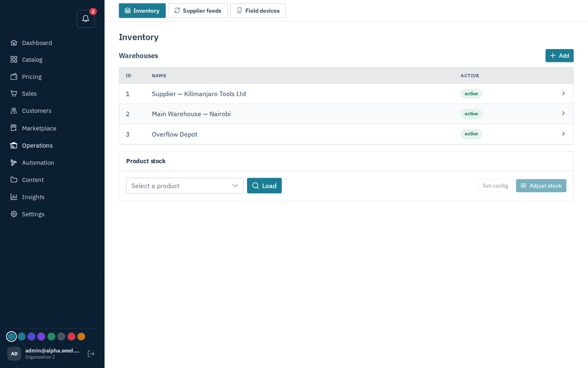
Task: Choose the purple theme swatch
Action: point(41,337)
